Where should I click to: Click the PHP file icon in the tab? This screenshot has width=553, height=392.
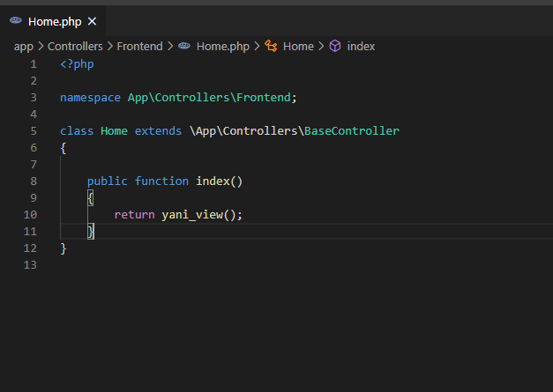16,21
